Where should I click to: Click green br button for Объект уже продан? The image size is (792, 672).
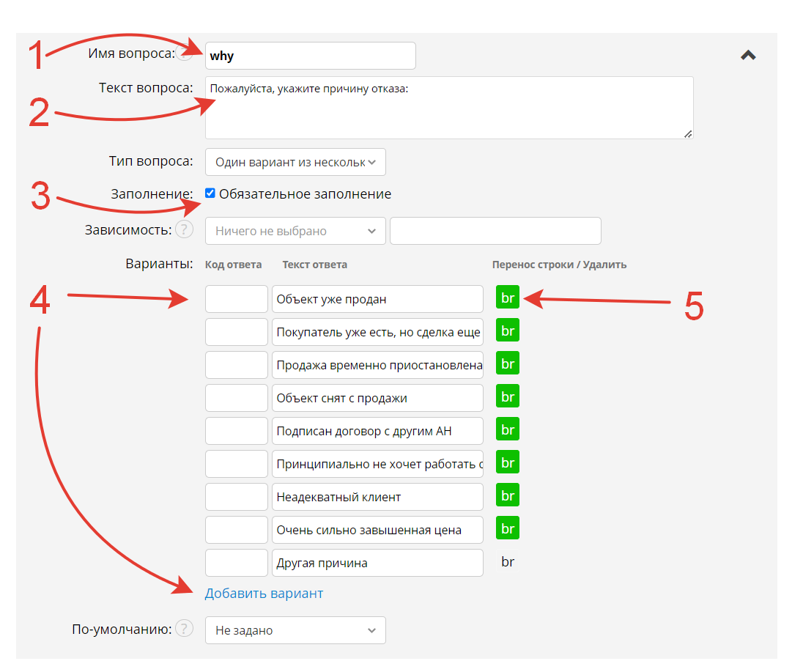(507, 298)
